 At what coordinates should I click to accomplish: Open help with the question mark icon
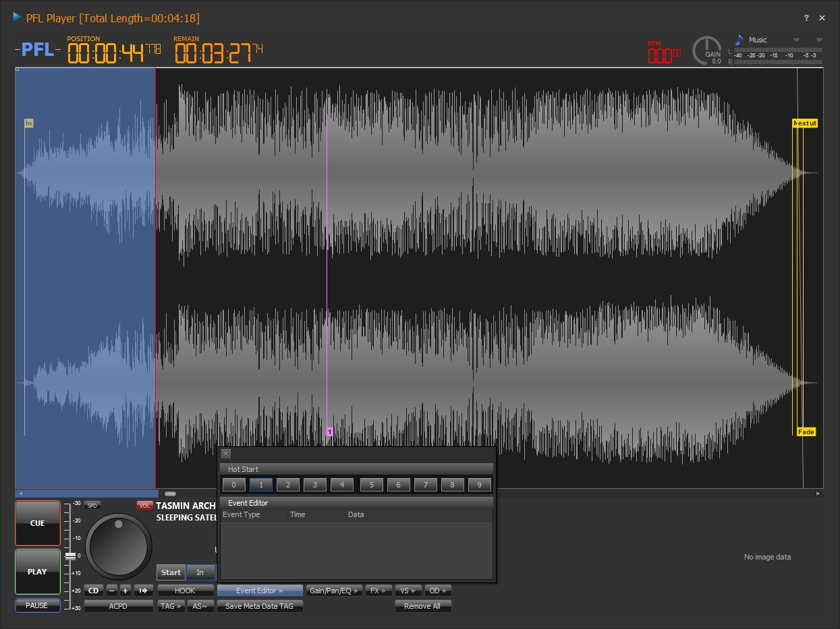click(x=806, y=18)
